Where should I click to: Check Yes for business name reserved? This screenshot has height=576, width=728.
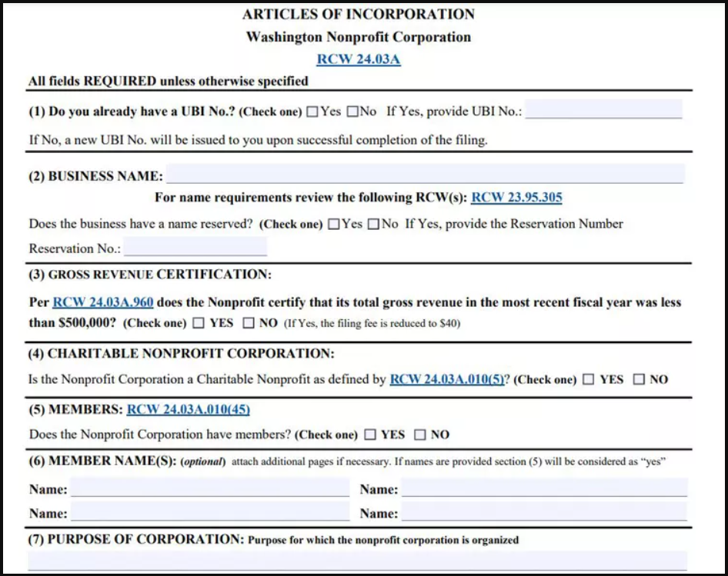click(334, 225)
